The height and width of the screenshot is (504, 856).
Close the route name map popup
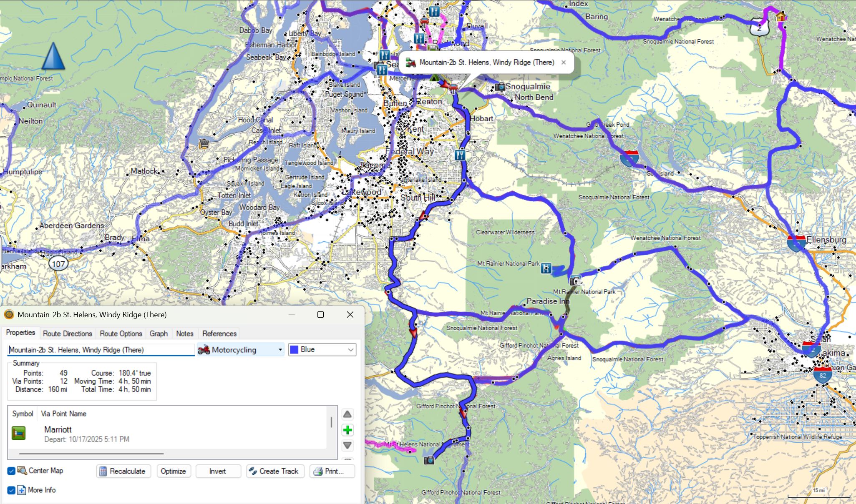click(564, 63)
